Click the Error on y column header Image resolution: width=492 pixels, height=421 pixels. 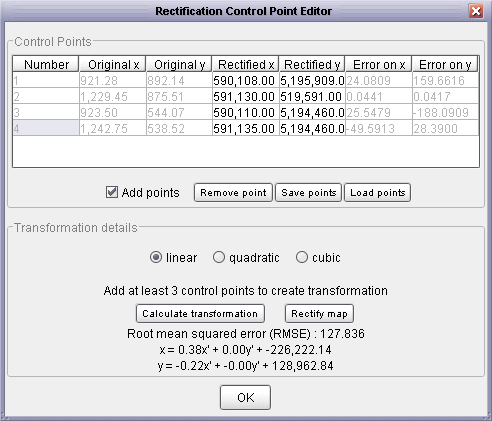point(445,64)
